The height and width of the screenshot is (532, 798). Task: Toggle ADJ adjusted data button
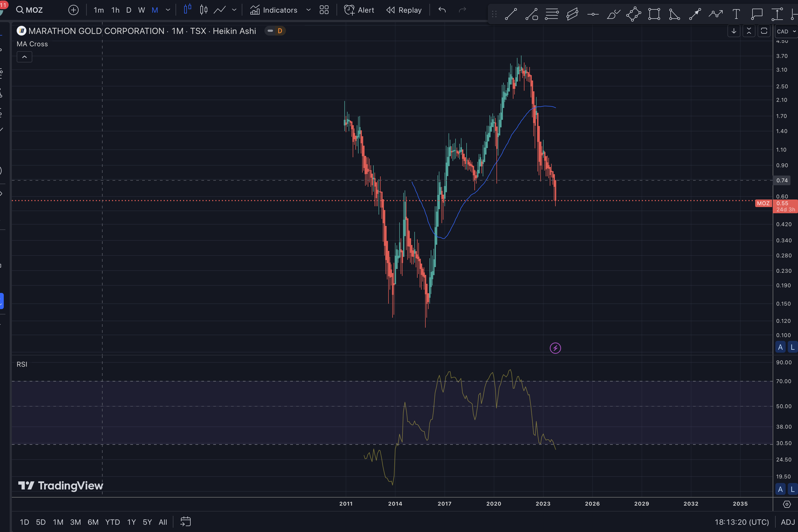788,522
